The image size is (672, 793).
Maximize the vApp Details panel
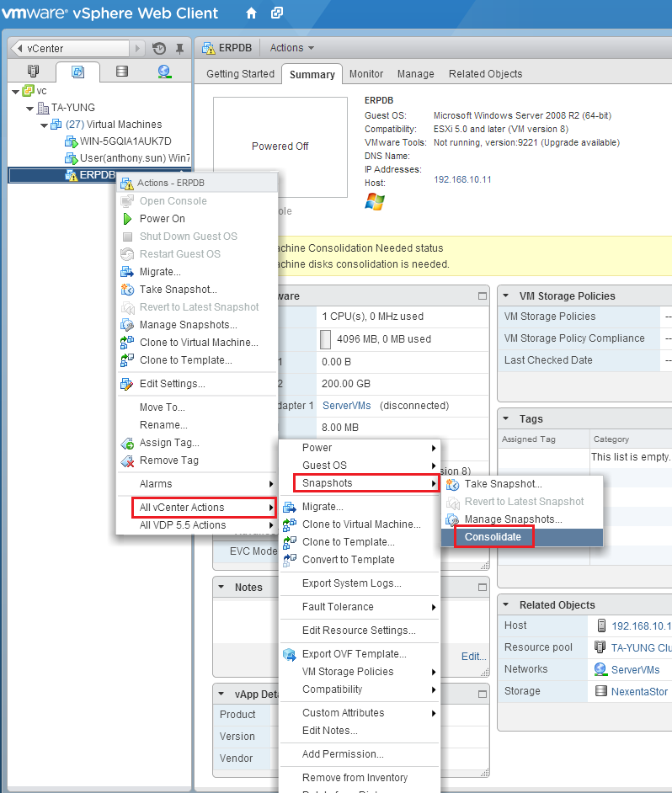click(x=483, y=695)
